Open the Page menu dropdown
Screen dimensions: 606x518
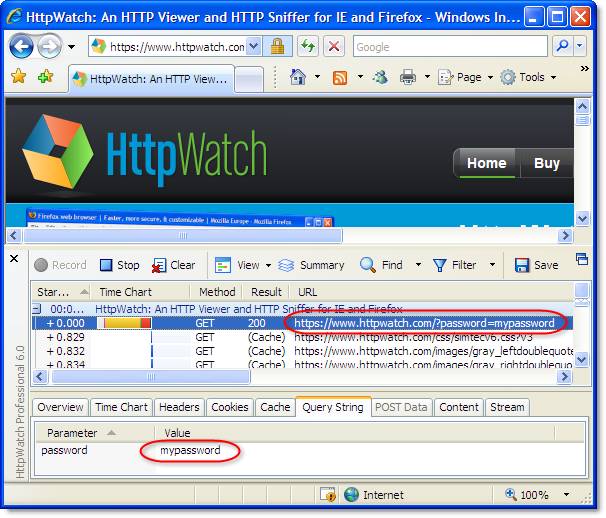pyautogui.click(x=465, y=77)
